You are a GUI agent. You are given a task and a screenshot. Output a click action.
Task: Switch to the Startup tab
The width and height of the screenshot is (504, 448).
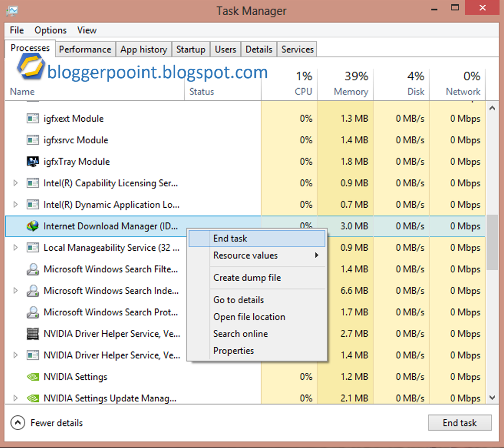pyautogui.click(x=190, y=49)
